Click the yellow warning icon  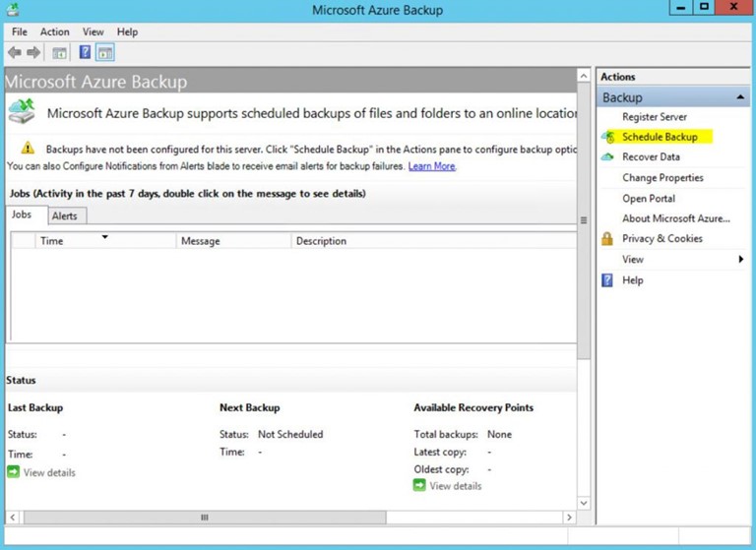[28, 148]
